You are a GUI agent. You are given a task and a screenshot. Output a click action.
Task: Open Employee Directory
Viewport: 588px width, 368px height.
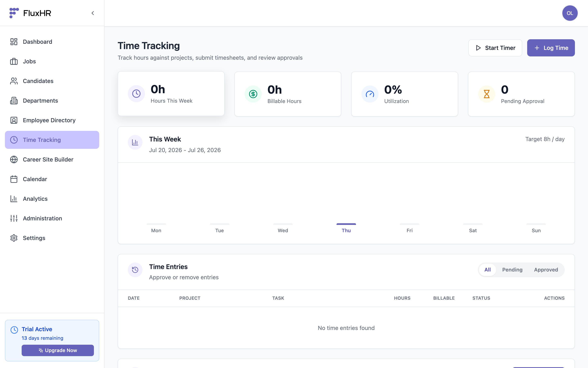tap(52, 120)
